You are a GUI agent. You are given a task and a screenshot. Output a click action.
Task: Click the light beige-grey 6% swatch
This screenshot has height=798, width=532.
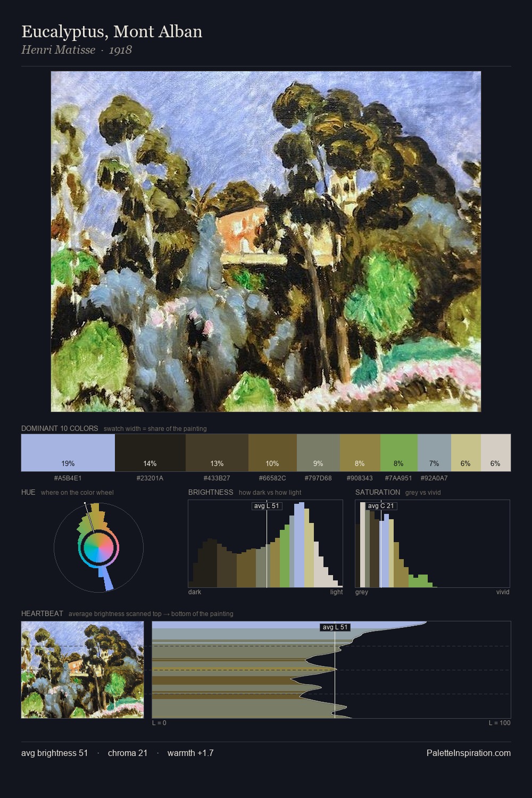[x=496, y=453]
